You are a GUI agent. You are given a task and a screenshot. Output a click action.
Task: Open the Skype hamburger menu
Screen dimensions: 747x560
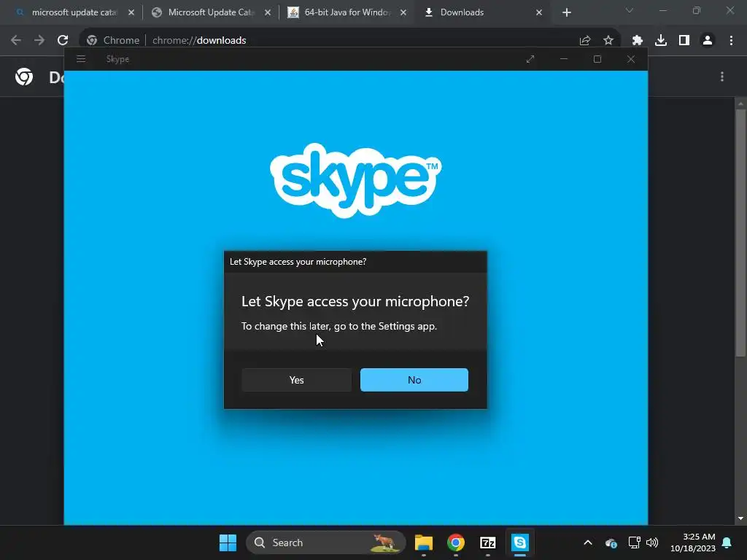point(81,59)
